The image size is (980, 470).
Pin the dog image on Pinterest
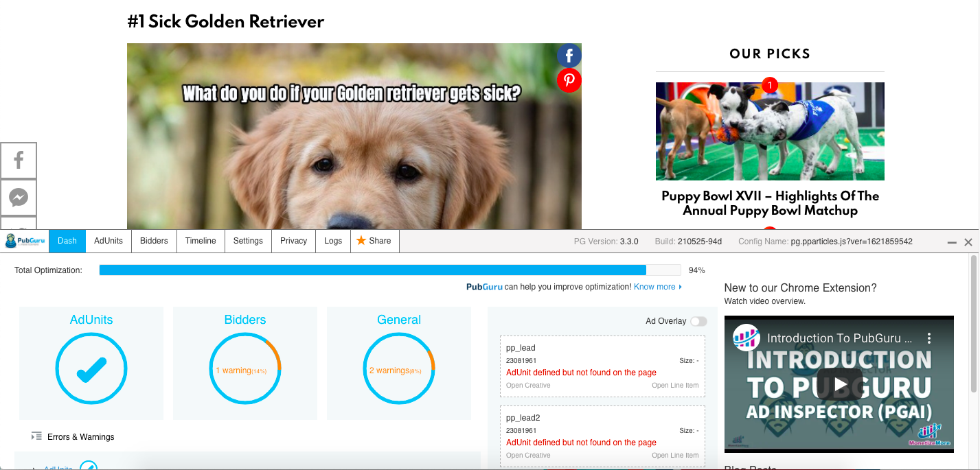click(x=569, y=80)
